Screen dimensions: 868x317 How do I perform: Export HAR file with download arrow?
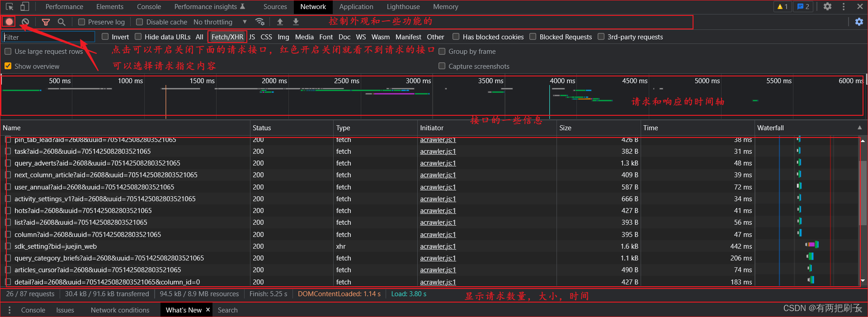pyautogui.click(x=296, y=22)
